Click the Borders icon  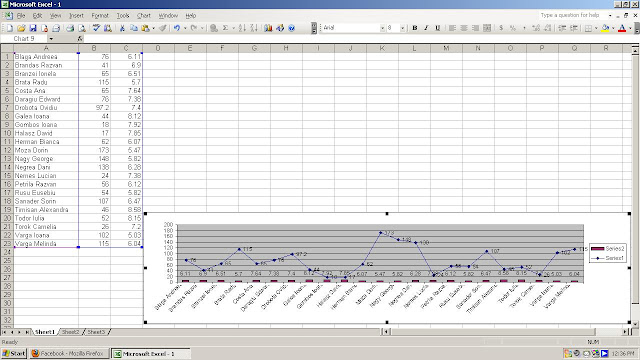pyautogui.click(x=588, y=28)
